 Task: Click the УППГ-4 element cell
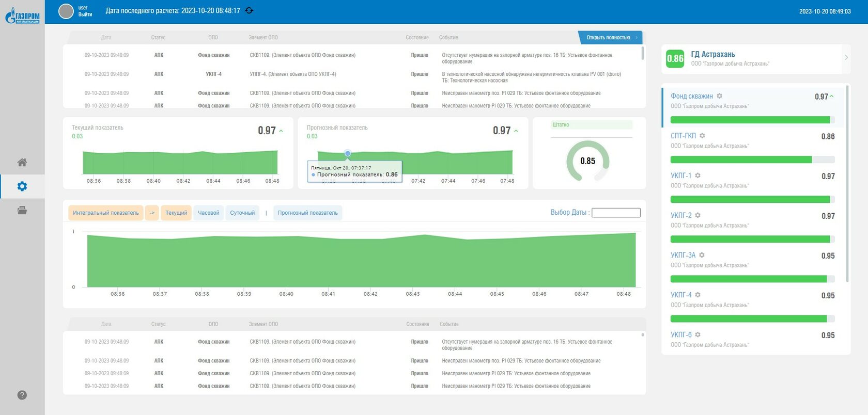tap(293, 74)
